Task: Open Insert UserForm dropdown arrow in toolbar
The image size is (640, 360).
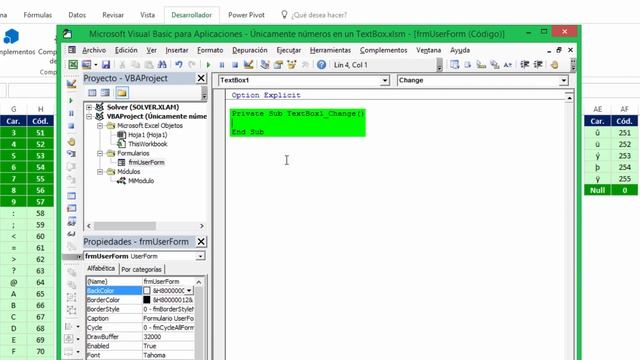Action: [x=96, y=65]
